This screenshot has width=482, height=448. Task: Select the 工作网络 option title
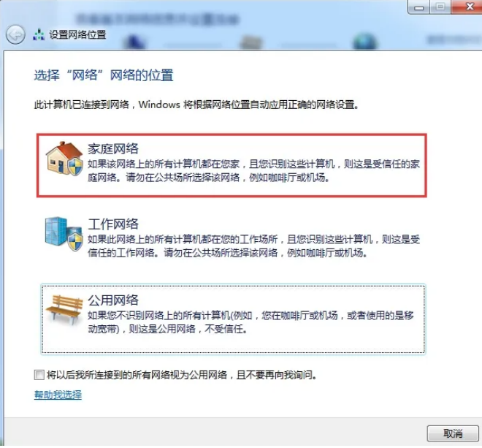click(113, 224)
